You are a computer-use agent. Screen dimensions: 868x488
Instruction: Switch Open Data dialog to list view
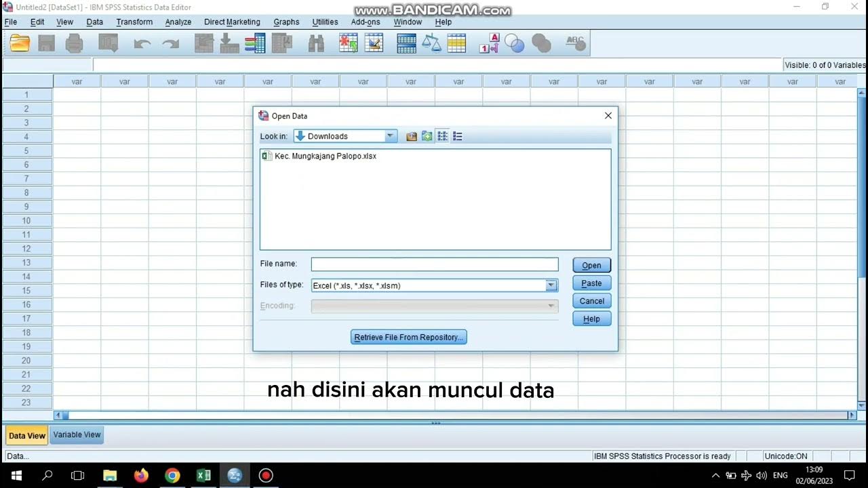(442, 136)
